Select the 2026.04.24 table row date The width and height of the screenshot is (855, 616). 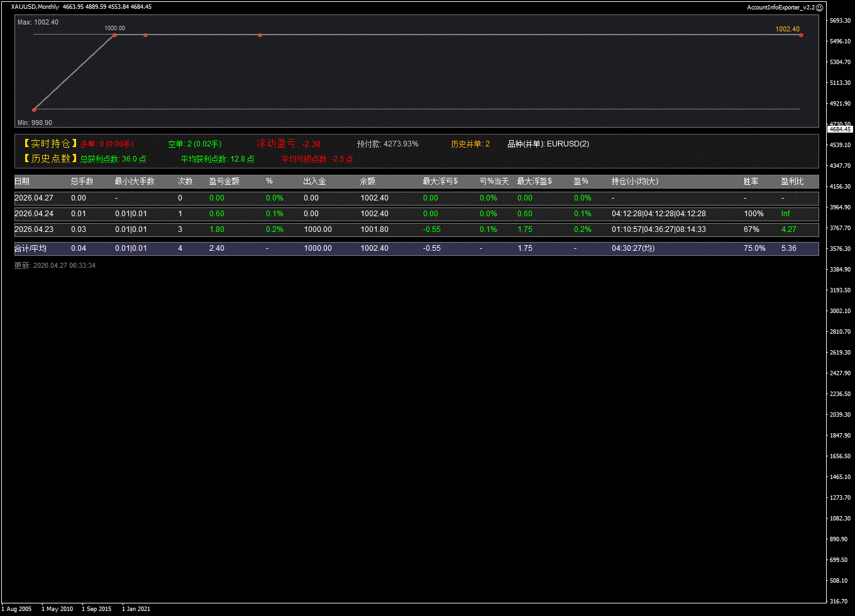click(x=33, y=214)
